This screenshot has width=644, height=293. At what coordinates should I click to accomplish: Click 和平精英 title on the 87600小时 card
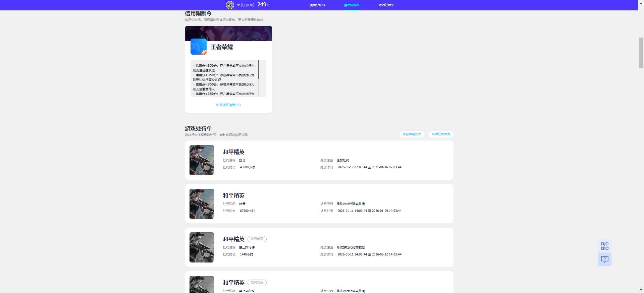[x=234, y=195]
